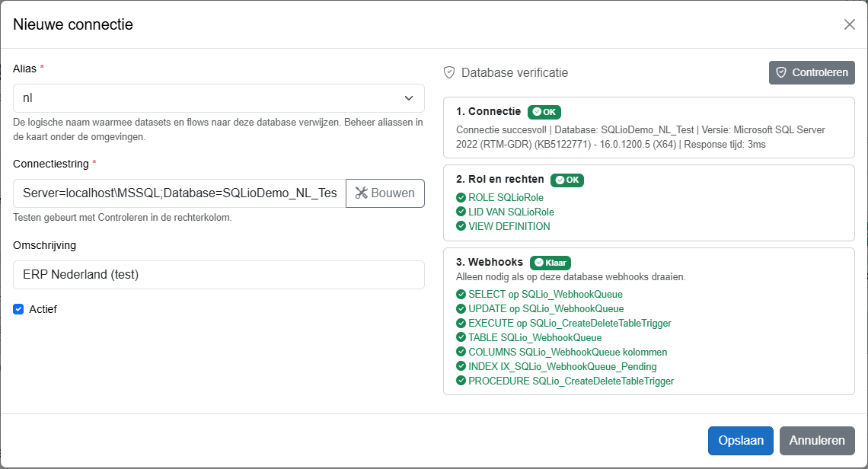
Task: Click the 'De logische naam waarmee datasets' help text
Action: point(218,129)
